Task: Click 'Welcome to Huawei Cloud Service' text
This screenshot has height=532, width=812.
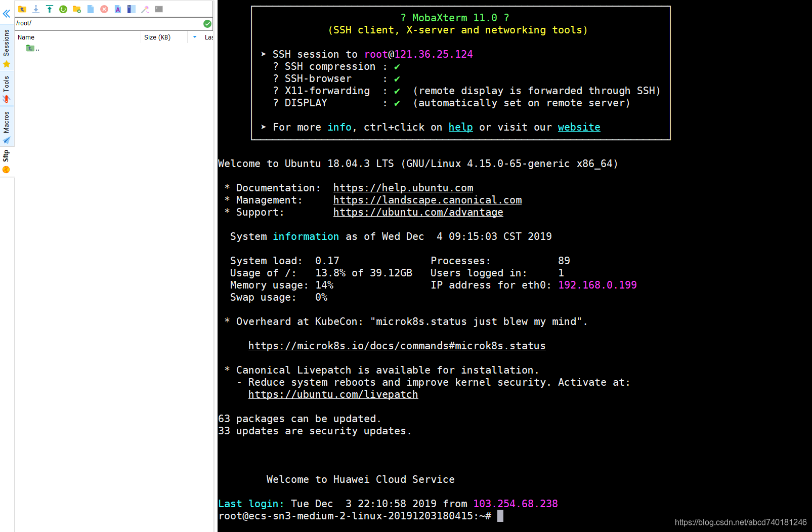Action: pyautogui.click(x=360, y=479)
